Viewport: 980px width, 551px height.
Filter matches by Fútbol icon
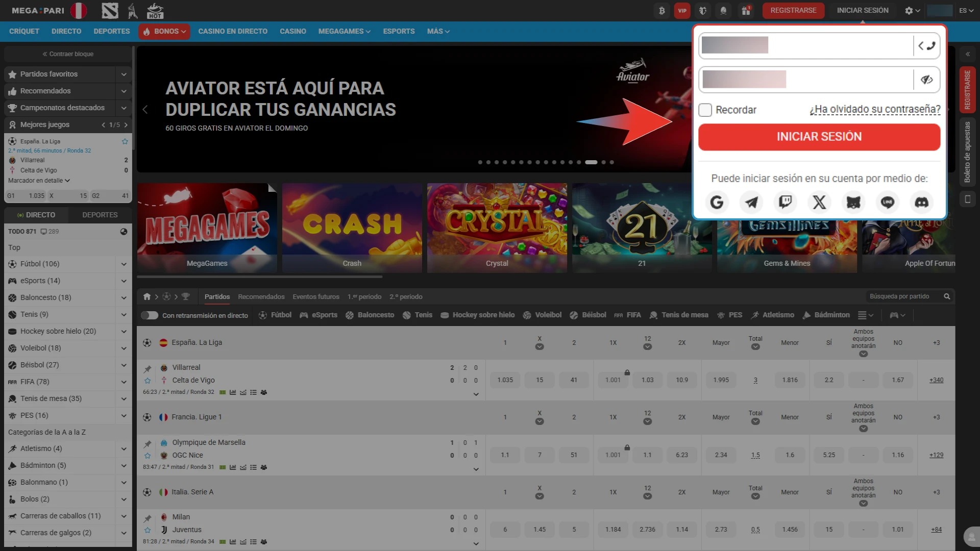pos(275,315)
